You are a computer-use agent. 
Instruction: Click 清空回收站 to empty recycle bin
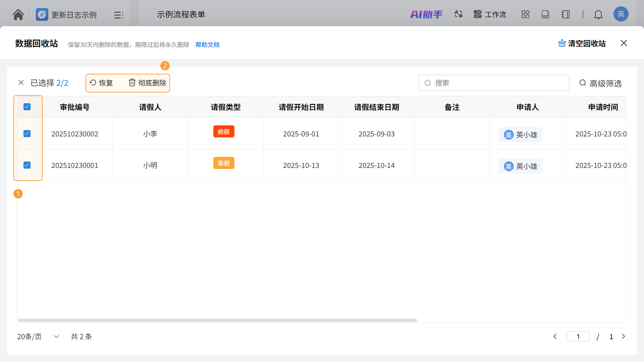(582, 43)
